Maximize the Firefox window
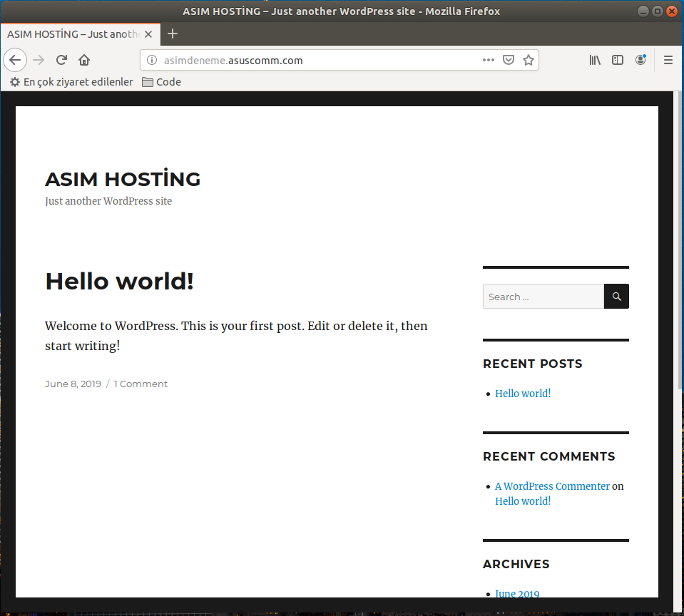 (x=658, y=11)
